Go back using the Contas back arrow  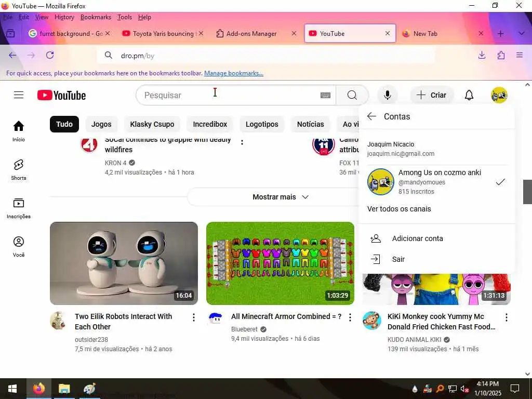(371, 116)
